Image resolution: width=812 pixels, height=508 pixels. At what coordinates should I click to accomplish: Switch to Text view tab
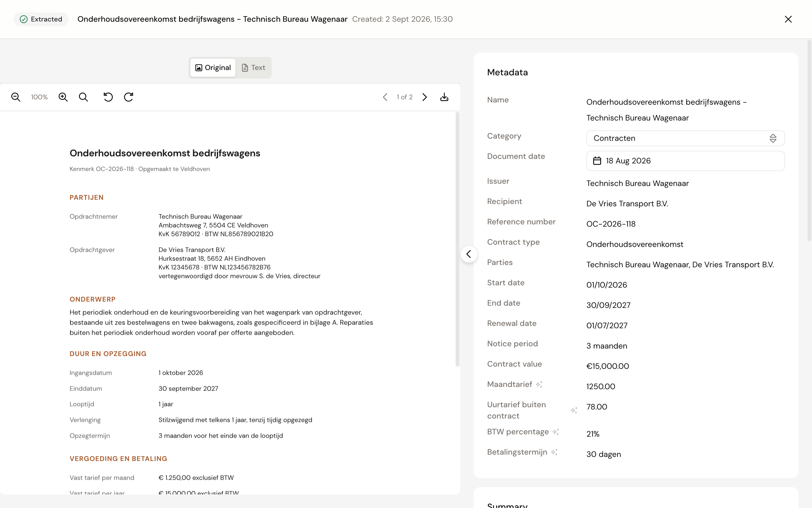pyautogui.click(x=254, y=68)
